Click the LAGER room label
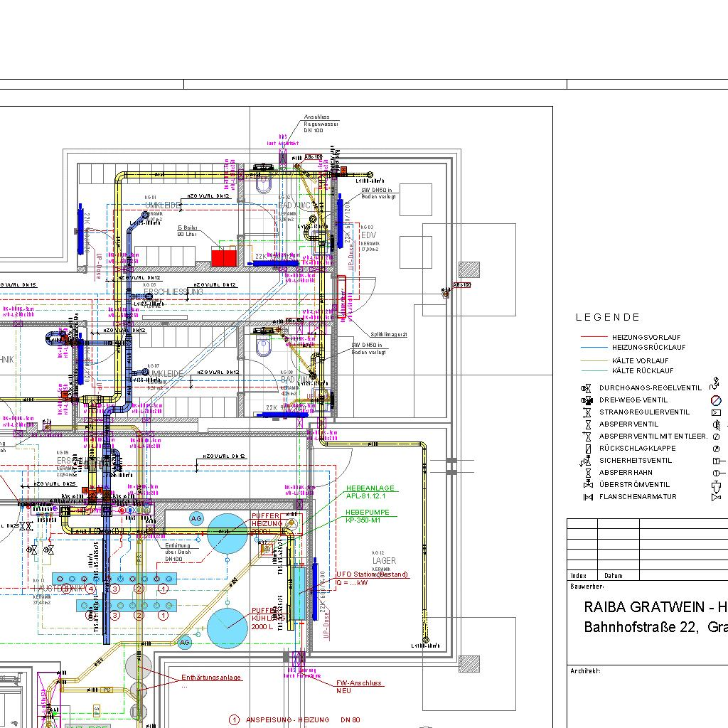 click(384, 561)
